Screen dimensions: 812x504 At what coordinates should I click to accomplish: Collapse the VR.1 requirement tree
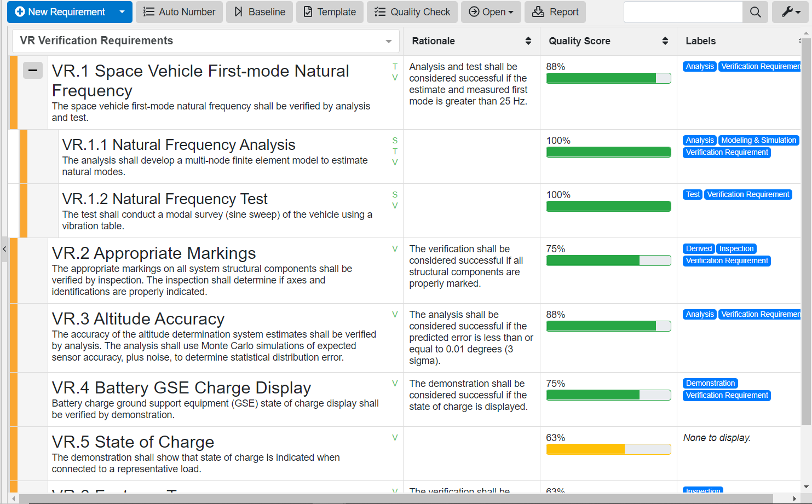tap(33, 70)
